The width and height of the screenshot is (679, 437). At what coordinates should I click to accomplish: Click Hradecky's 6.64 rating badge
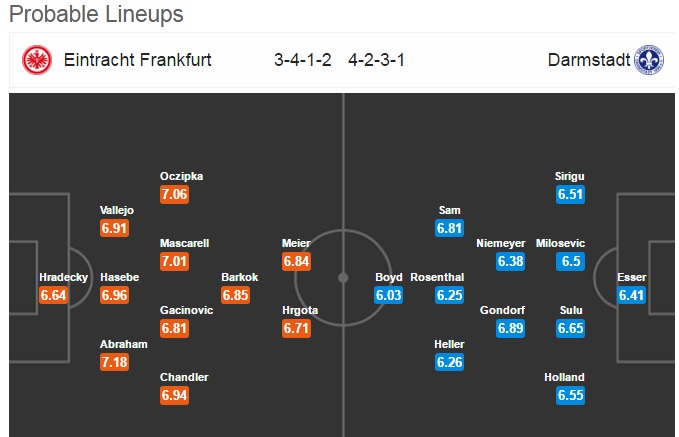coord(54,295)
